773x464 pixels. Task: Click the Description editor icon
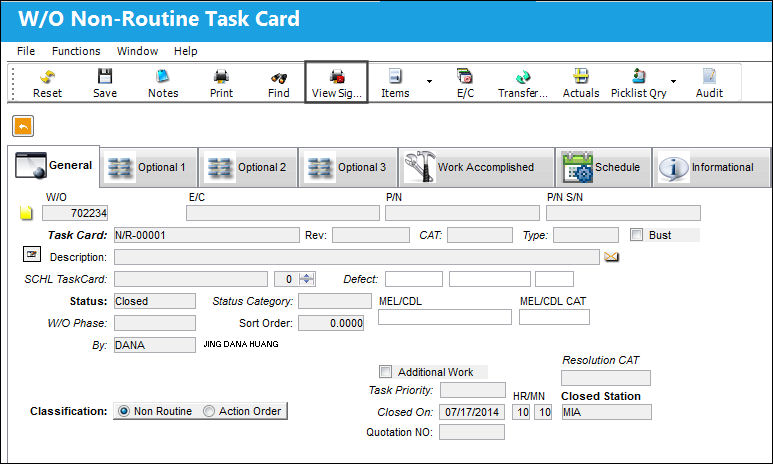[32, 254]
